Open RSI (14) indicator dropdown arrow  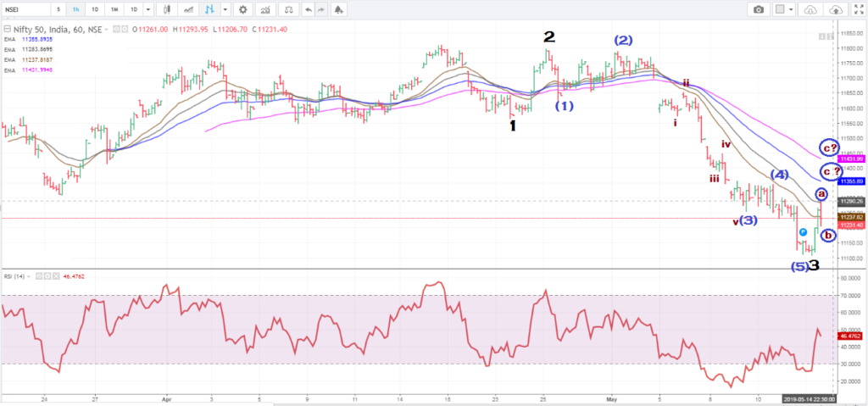tap(30, 275)
